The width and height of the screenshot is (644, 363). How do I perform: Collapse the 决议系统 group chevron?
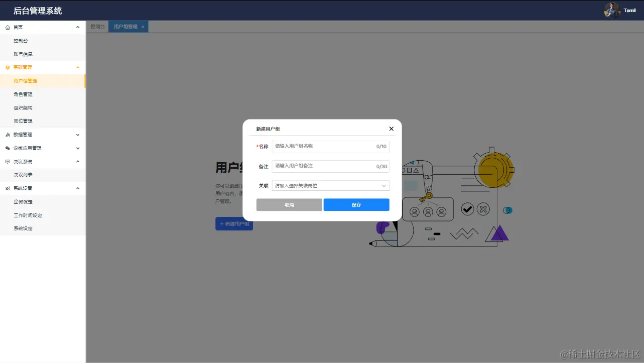pyautogui.click(x=78, y=162)
